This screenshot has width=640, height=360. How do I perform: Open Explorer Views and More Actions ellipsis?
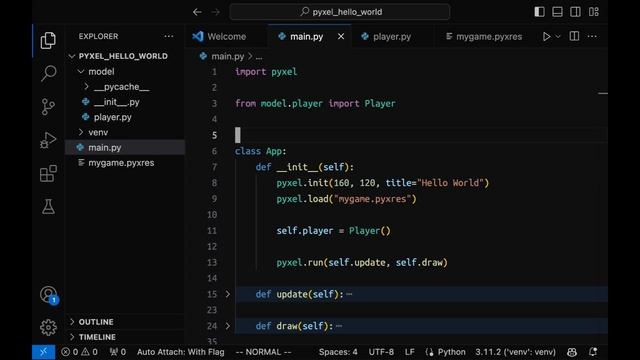tap(169, 36)
